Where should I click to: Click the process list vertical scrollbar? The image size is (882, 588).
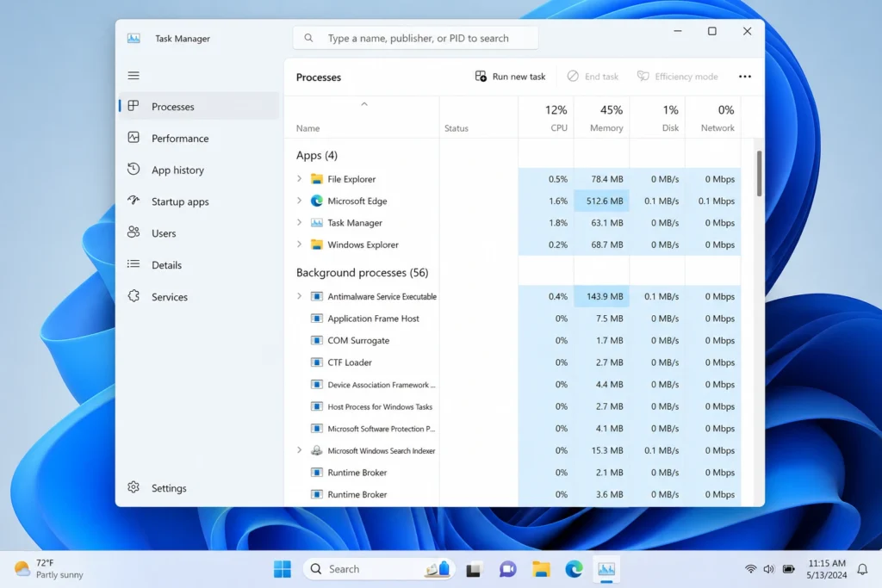759,174
